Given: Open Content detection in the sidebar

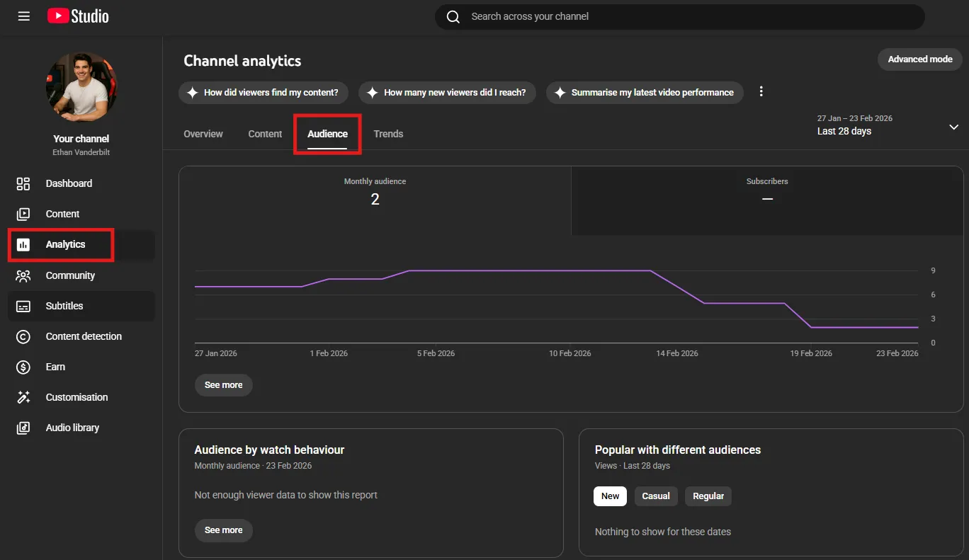Looking at the screenshot, I should [x=84, y=336].
